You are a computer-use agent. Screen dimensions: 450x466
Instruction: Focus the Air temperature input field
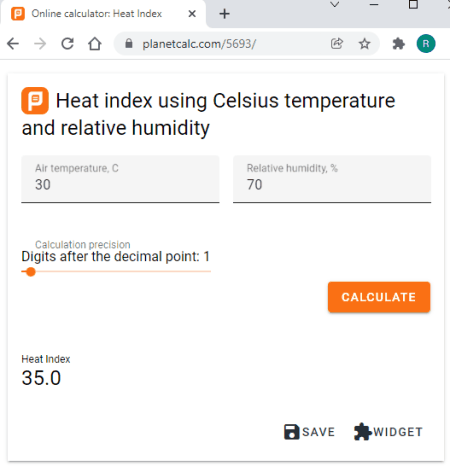[120, 179]
